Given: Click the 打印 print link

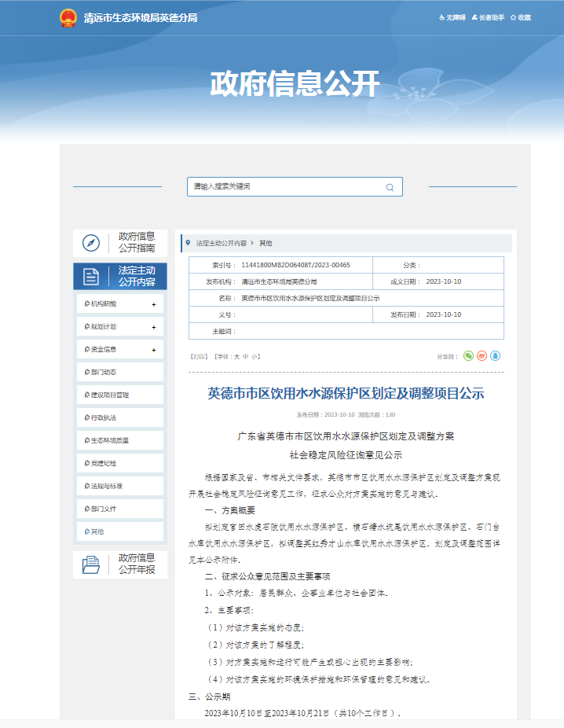Looking at the screenshot, I should point(199,356).
